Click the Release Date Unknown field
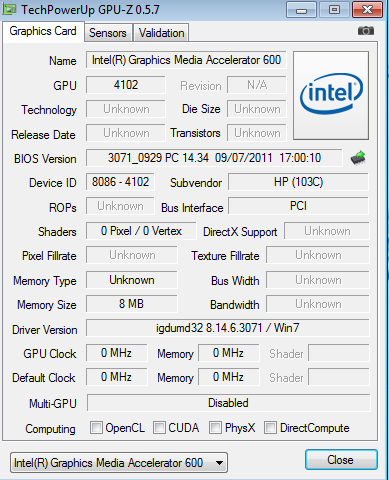 coord(126,133)
